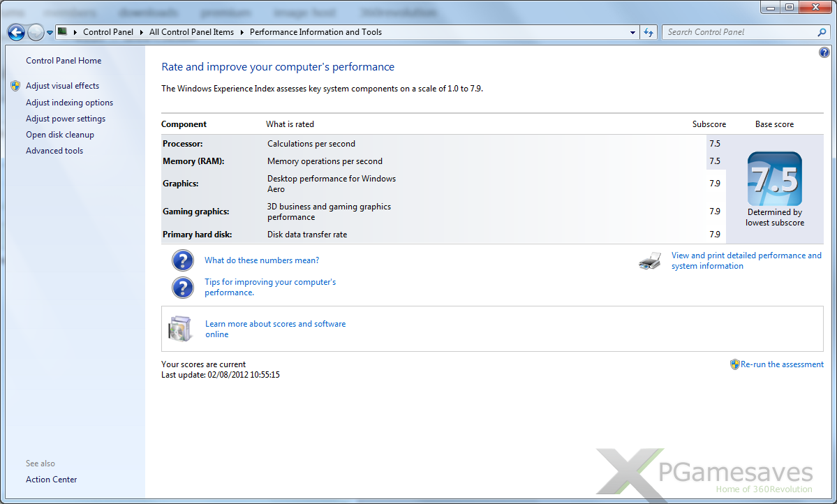Expand recent pages dropdown beside Forward button
This screenshot has height=504, width=837.
[50, 32]
